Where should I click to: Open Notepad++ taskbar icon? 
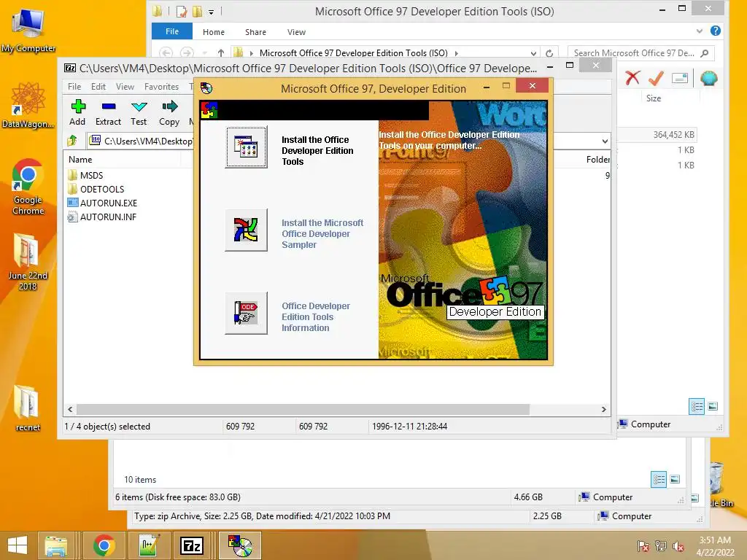tap(150, 545)
